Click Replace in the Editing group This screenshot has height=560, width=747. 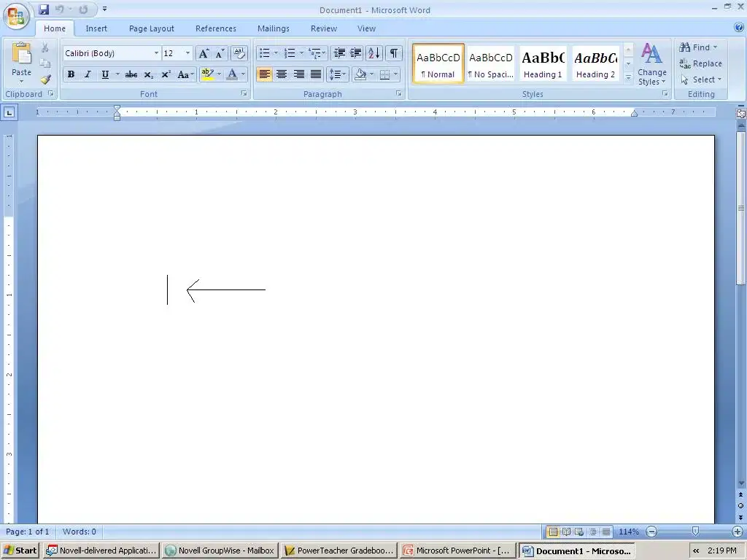click(x=701, y=63)
